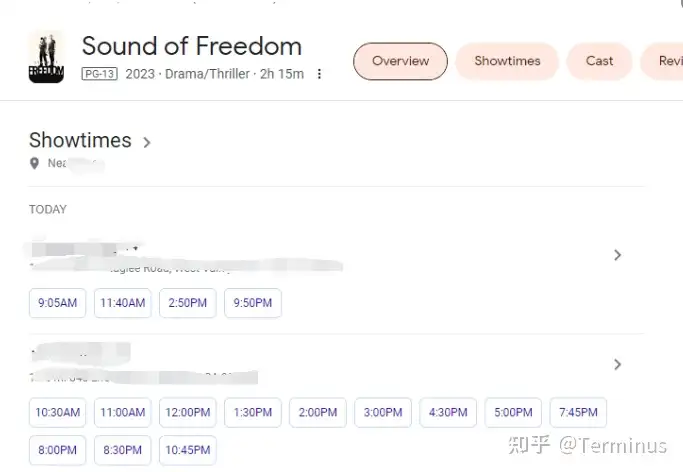Select the 10:30AM showtime
The height and width of the screenshot is (472, 683).
(x=57, y=412)
